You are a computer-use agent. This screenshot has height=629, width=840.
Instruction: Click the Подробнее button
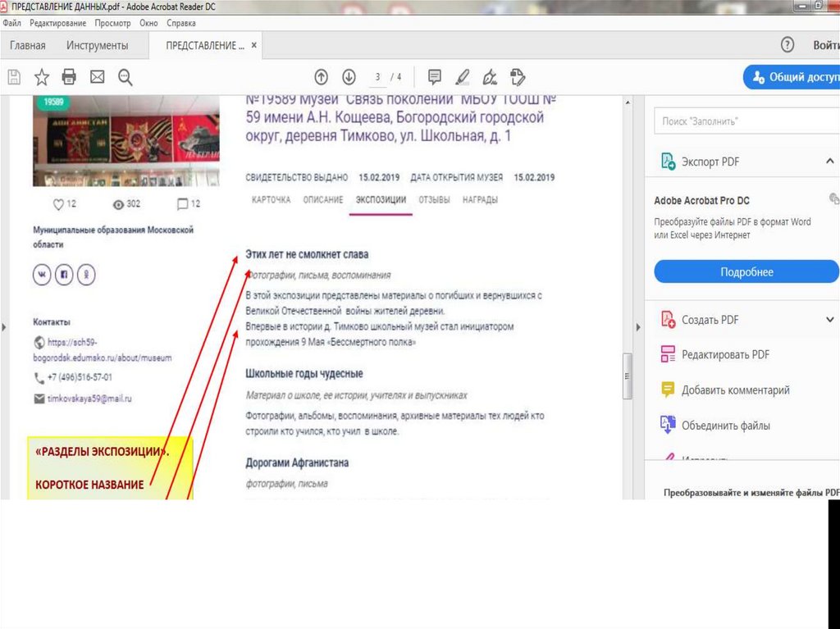point(746,271)
